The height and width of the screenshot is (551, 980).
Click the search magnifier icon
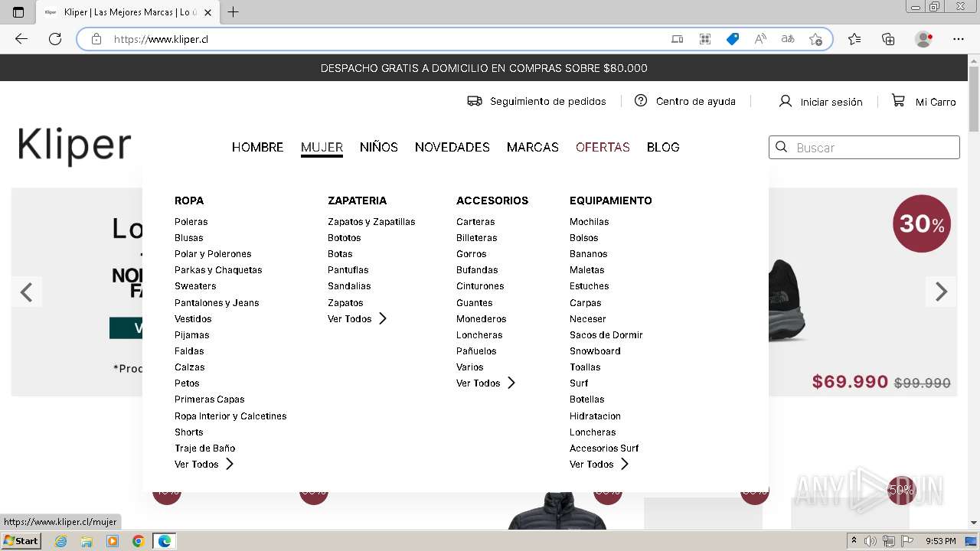coord(782,147)
